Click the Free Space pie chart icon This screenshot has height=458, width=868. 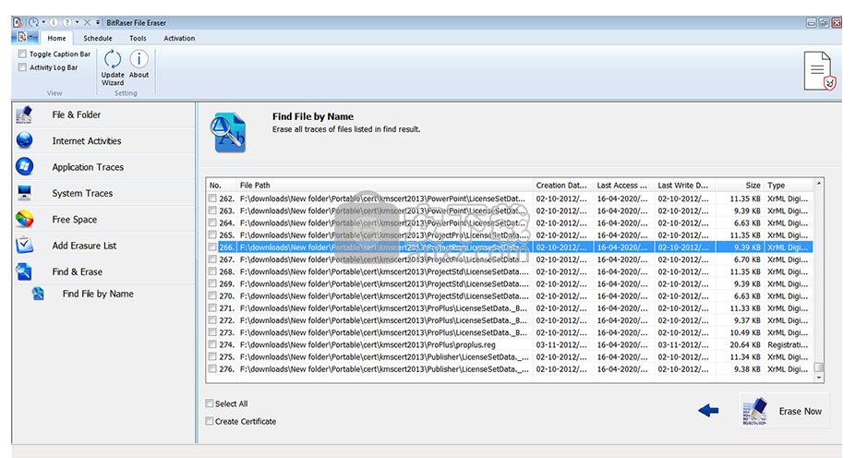point(24,220)
